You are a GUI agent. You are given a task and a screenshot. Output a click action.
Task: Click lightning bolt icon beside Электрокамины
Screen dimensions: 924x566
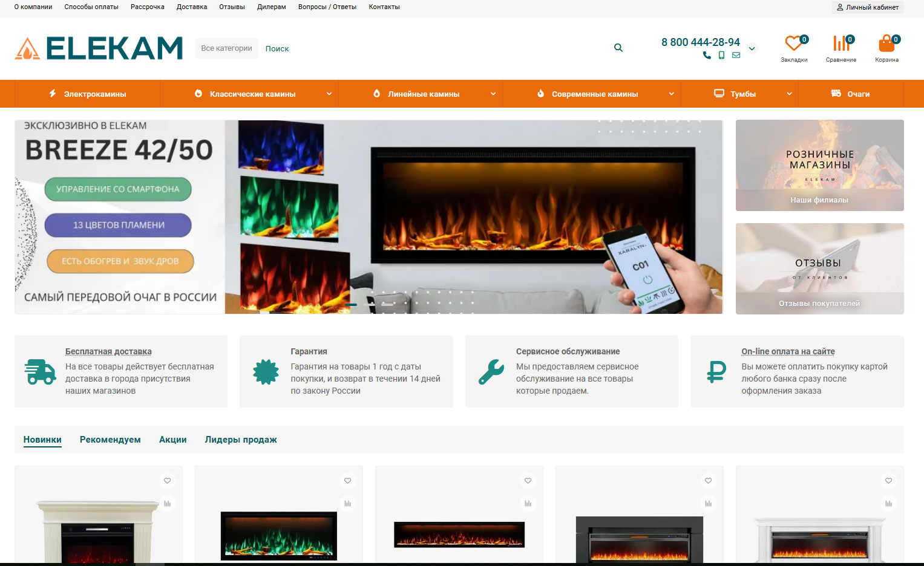53,94
